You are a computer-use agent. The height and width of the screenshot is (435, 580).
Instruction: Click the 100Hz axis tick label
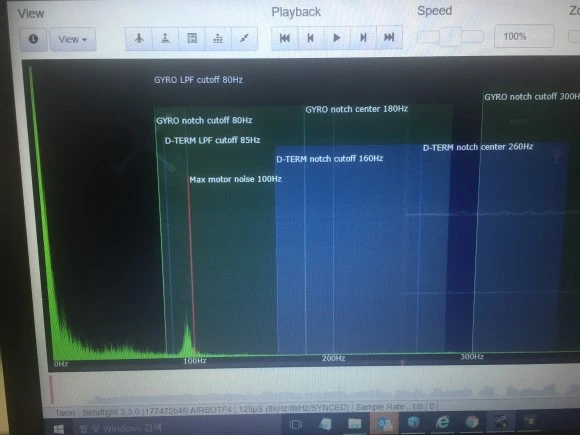(x=195, y=361)
